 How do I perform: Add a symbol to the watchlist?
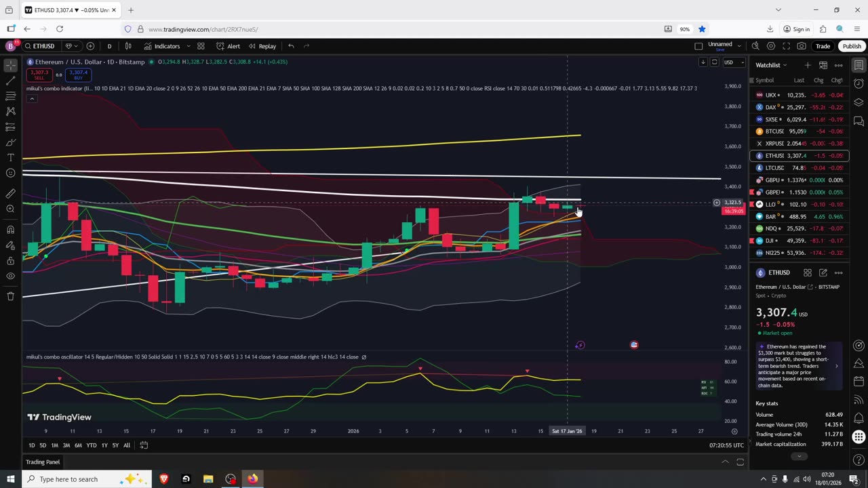808,65
